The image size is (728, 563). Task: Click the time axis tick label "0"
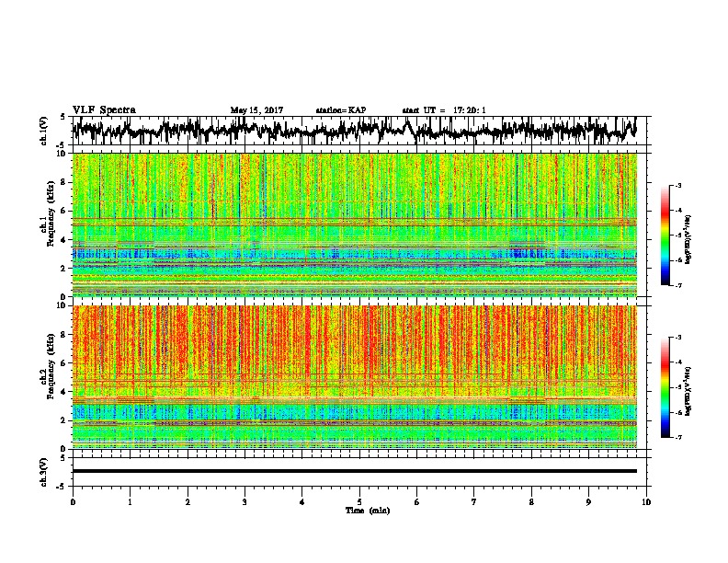(x=73, y=502)
